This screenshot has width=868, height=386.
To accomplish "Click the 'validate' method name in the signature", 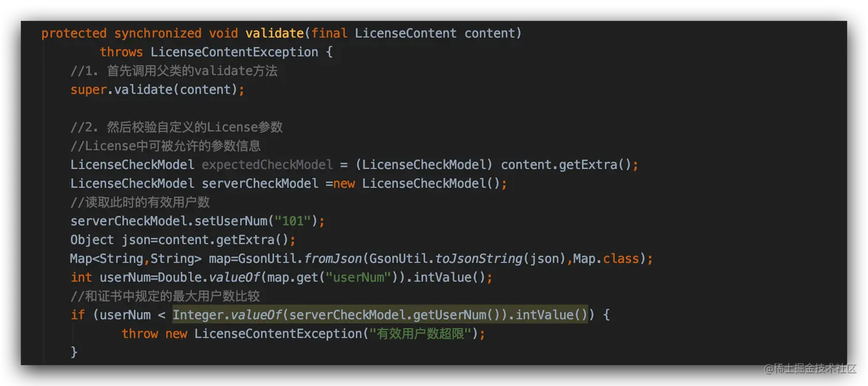I will pos(275,33).
